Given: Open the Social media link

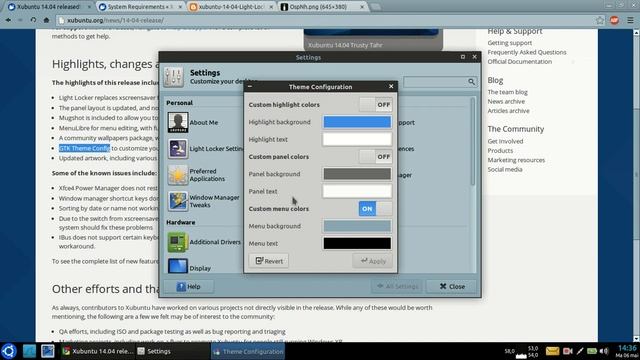Looking at the screenshot, I should pyautogui.click(x=504, y=169).
